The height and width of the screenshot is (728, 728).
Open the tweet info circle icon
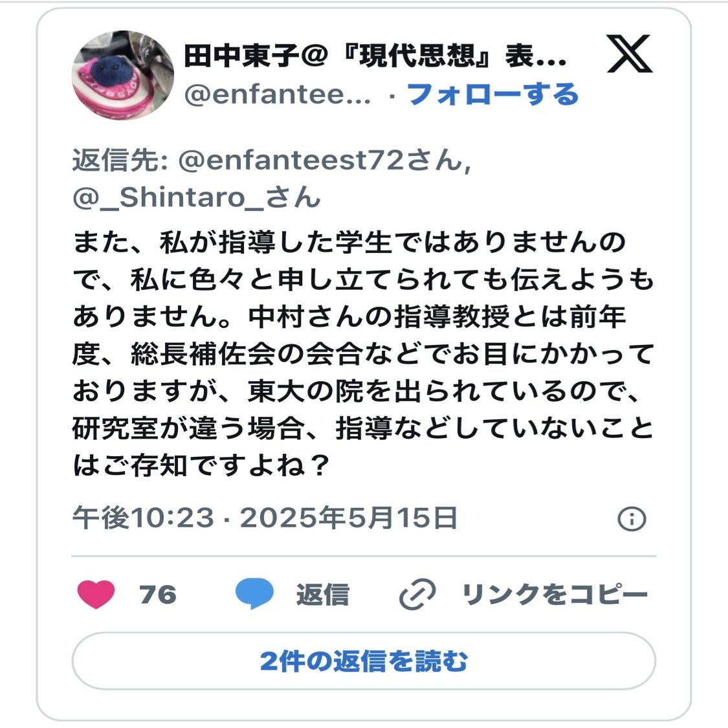coord(632,518)
